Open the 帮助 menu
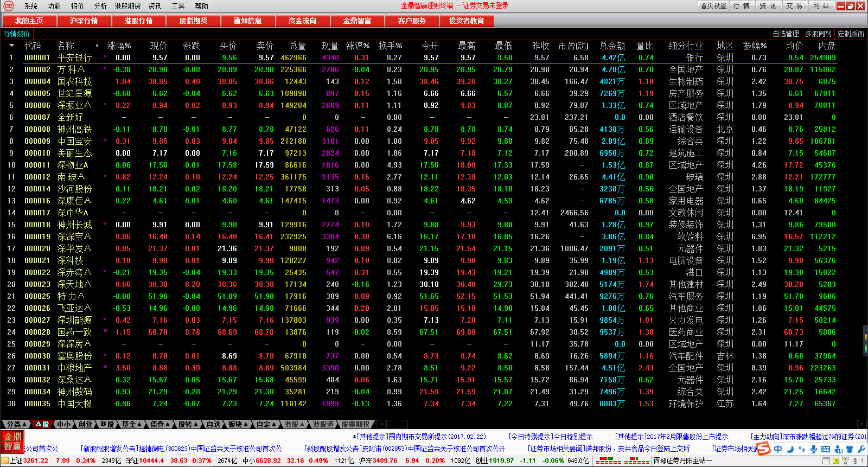Image resolution: width=868 pixels, height=467 pixels. 202,6
